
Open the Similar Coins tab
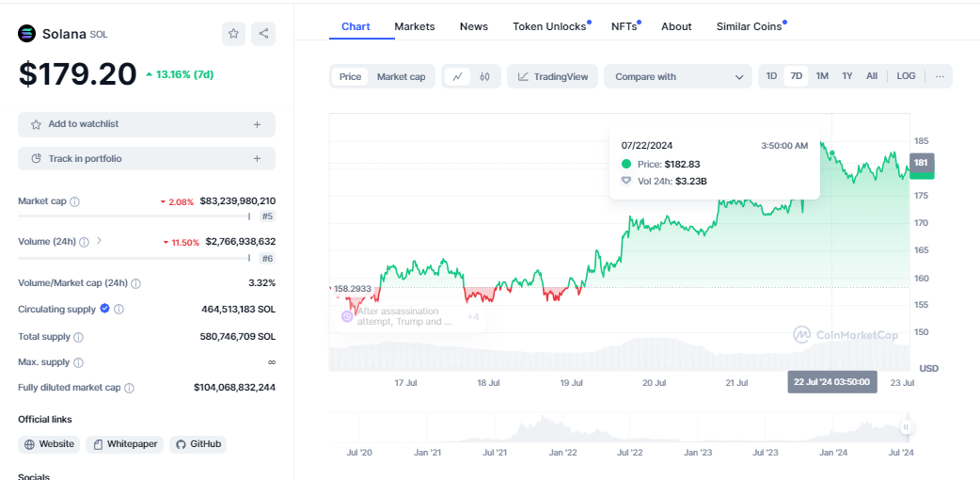click(749, 27)
